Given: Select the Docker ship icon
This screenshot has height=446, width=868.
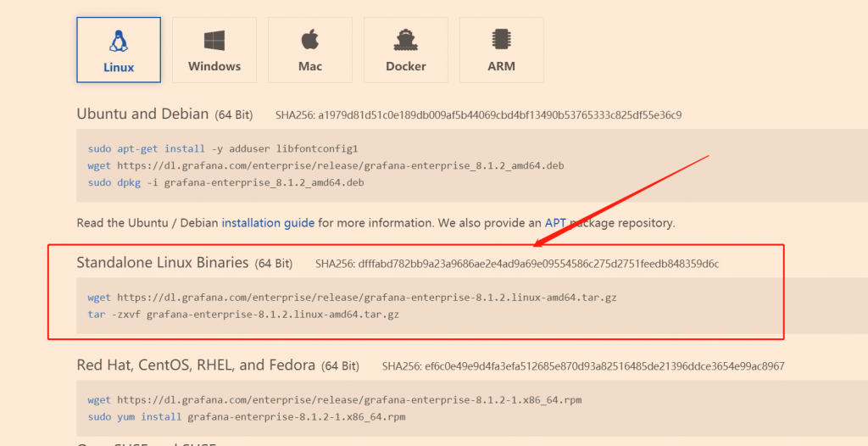Looking at the screenshot, I should (406, 41).
